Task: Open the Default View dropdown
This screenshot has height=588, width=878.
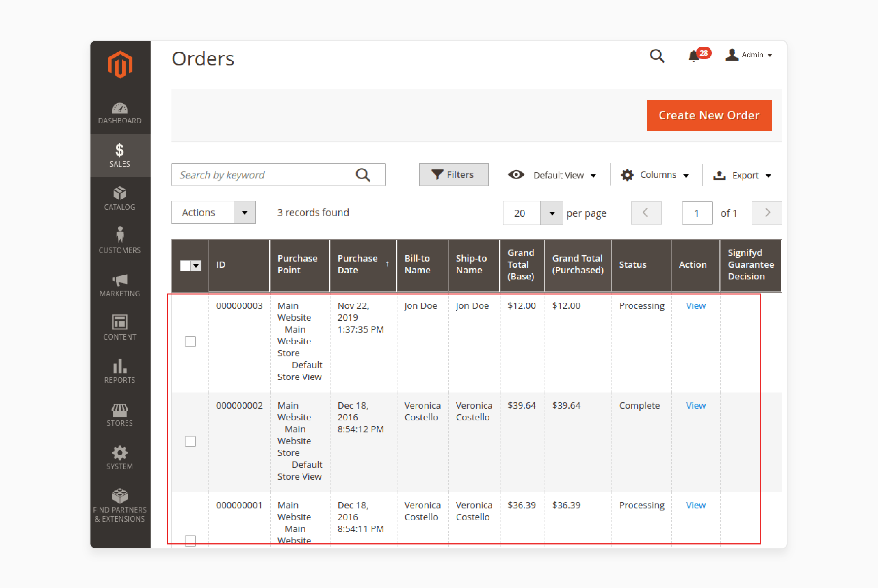Action: pyautogui.click(x=552, y=175)
